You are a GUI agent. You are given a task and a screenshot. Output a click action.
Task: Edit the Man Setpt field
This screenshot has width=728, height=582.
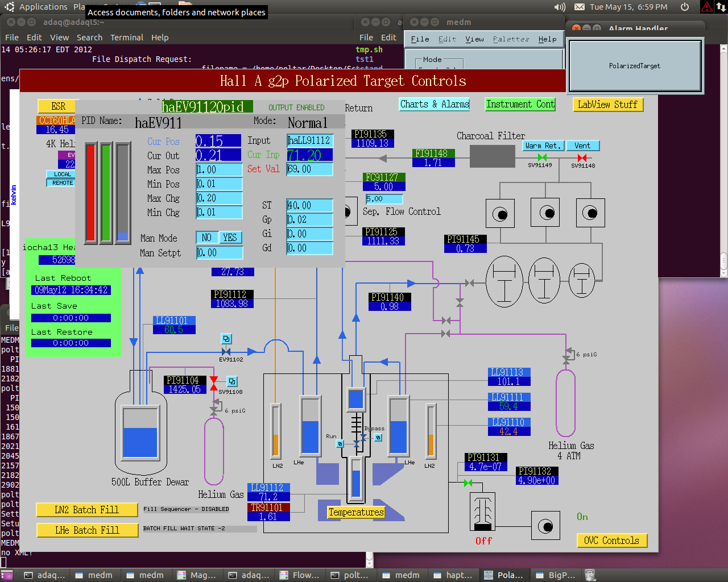tap(219, 253)
